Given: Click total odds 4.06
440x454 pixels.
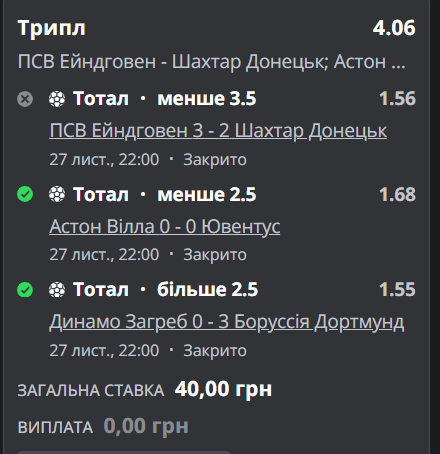Looking at the screenshot, I should [x=394, y=28].
